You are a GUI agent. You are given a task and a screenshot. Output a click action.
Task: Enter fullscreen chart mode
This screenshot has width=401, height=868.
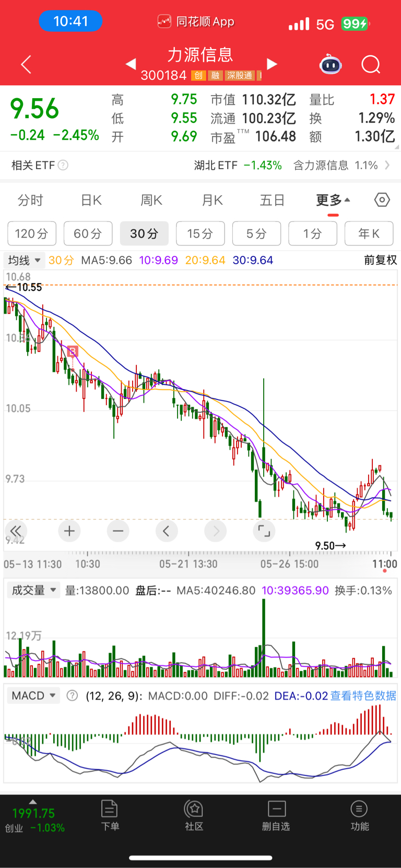tap(264, 531)
